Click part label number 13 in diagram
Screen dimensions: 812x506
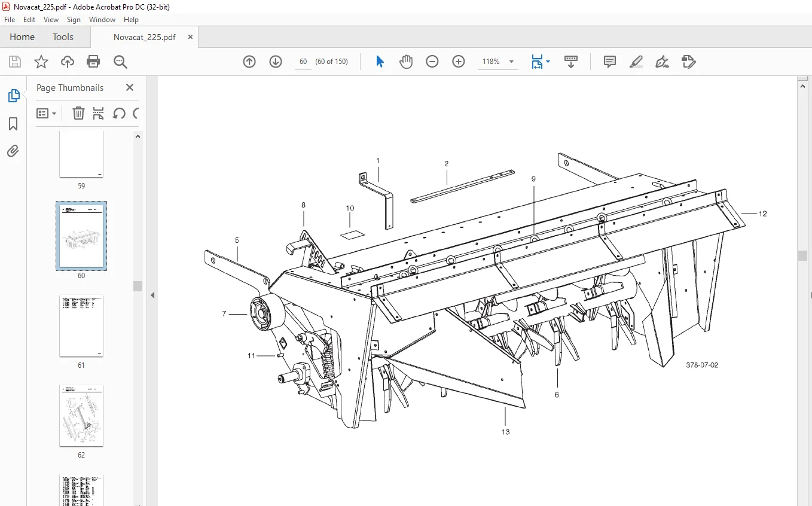[506, 432]
